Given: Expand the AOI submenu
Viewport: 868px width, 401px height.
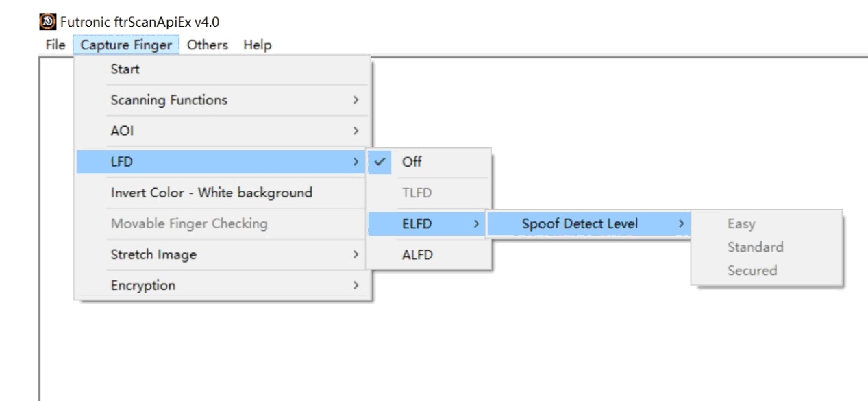Looking at the screenshot, I should pyautogui.click(x=223, y=131).
